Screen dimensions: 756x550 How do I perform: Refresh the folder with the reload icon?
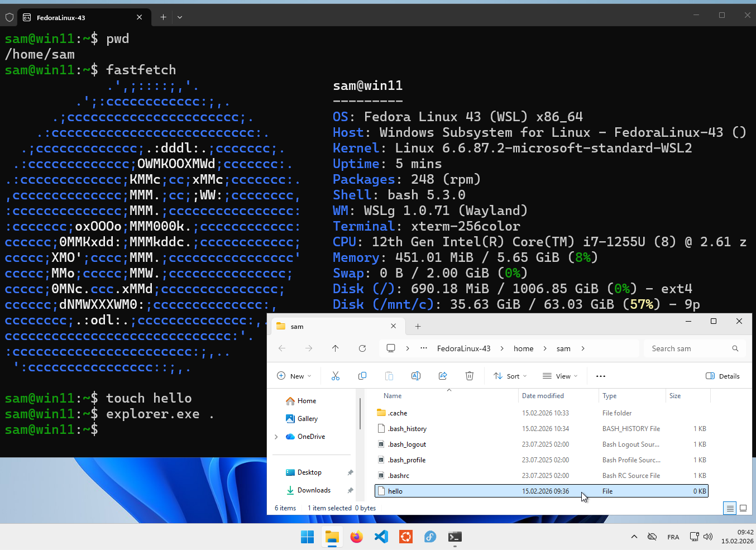point(362,348)
